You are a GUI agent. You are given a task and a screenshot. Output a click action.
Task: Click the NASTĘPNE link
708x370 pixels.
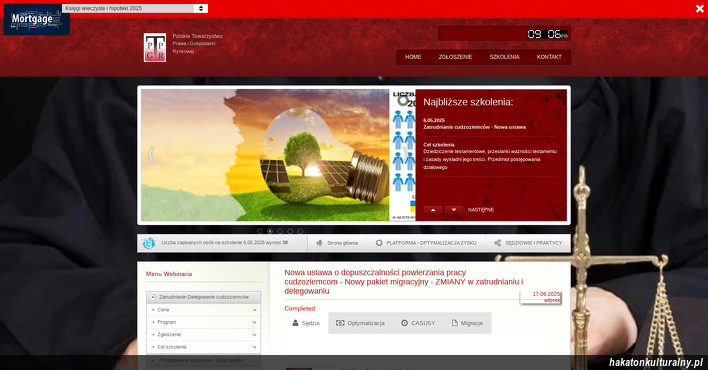click(481, 210)
